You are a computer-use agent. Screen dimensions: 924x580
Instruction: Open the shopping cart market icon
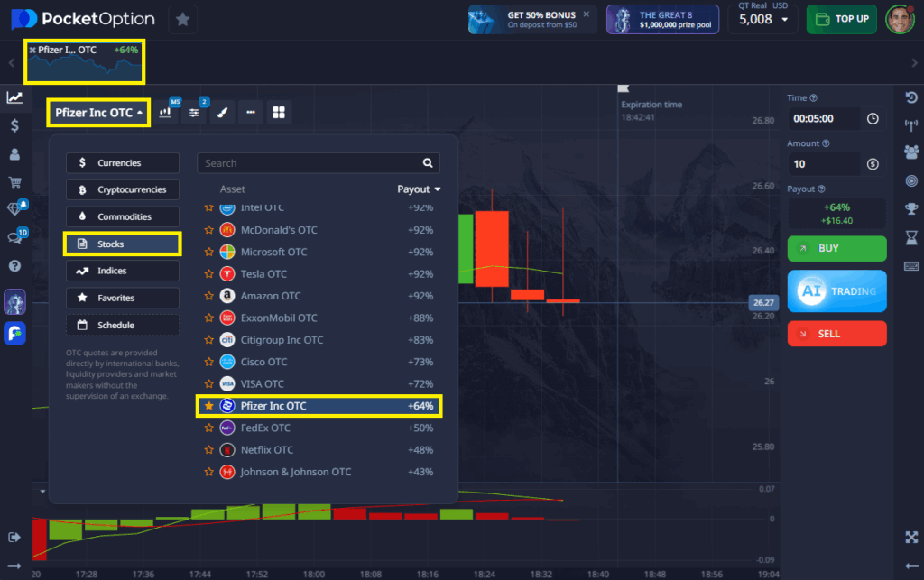14,181
